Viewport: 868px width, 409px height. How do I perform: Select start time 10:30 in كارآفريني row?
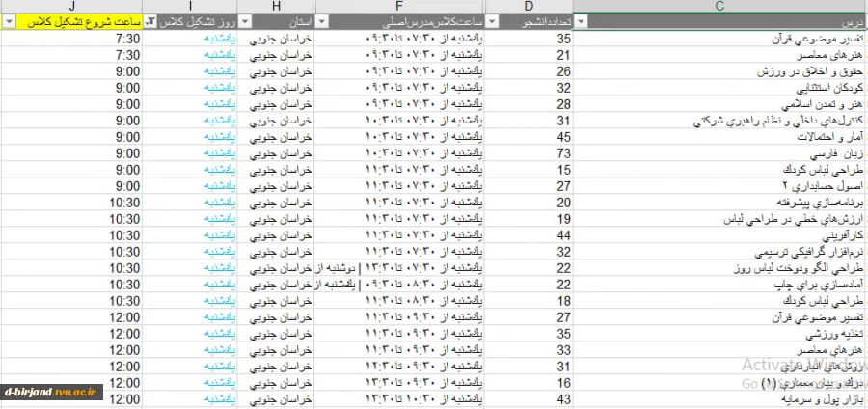coord(71,235)
